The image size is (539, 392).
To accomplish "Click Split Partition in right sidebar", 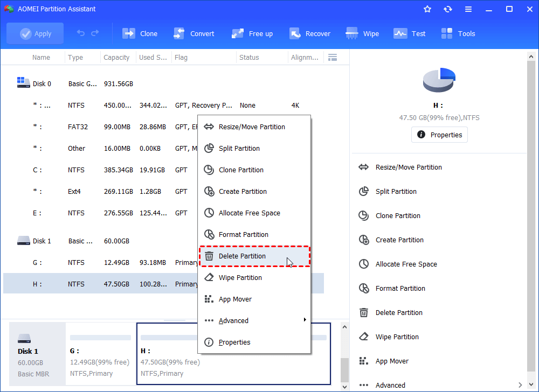I will [x=396, y=192].
